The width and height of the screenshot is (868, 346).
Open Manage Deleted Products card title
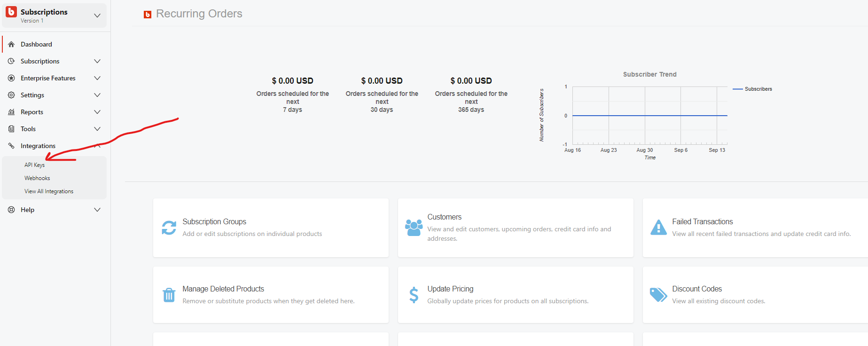click(x=223, y=289)
